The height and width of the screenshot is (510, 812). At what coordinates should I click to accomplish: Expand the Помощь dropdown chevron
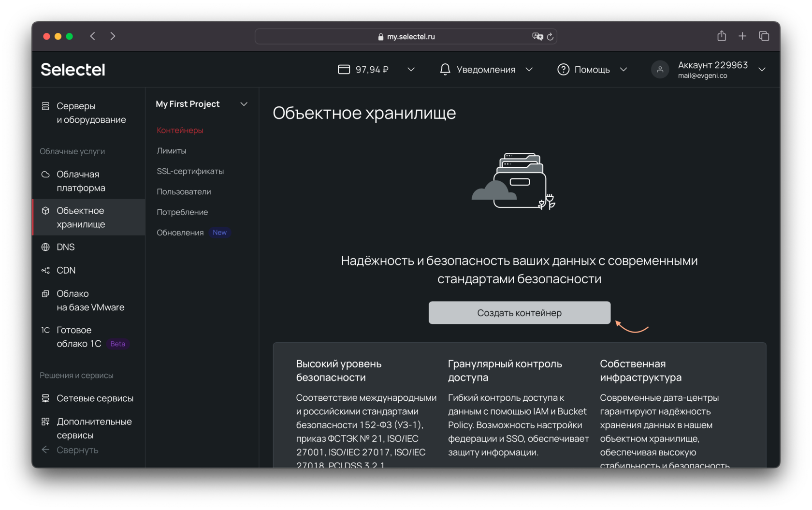[x=623, y=70]
